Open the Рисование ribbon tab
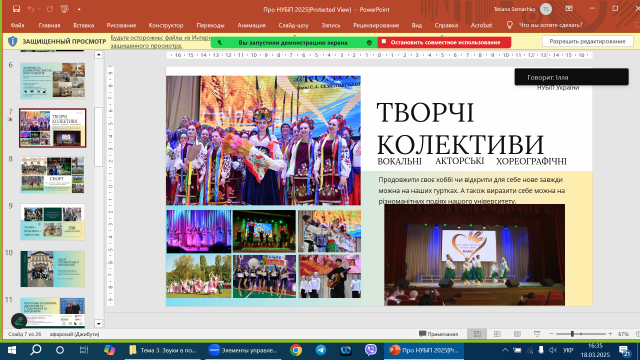Image resolution: width=640 pixels, height=360 pixels. pos(121,25)
